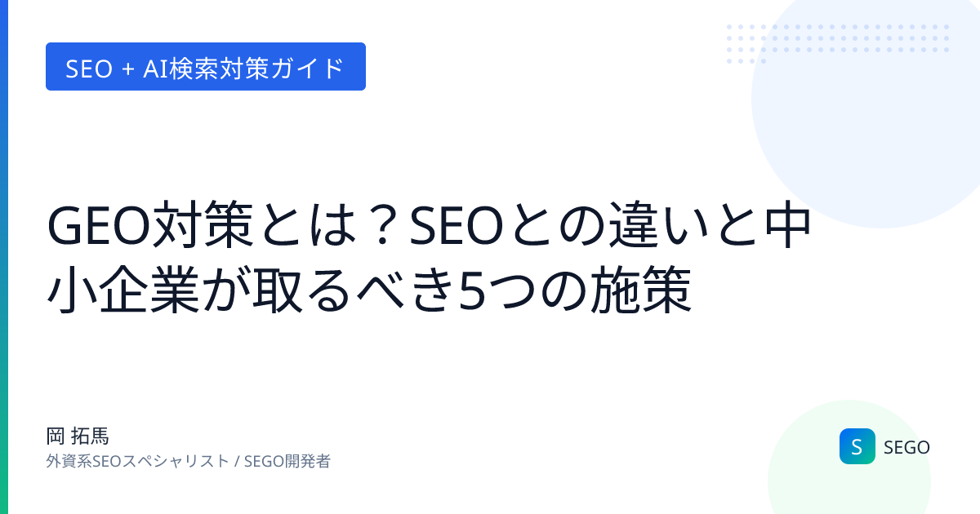Select the author name 岡 拓馬
Screen dimensions: 980x514
pyautogui.click(x=78, y=436)
